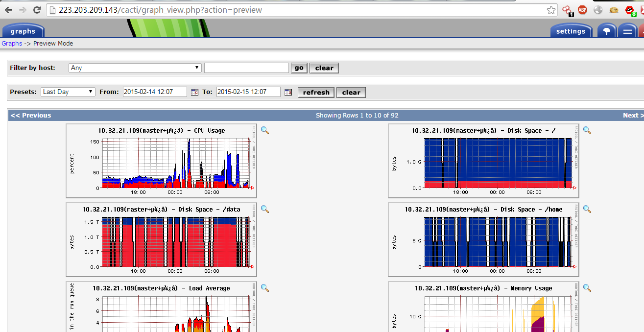The image size is (644, 332).
Task: Open the Memory Usage graph image
Action: click(483, 307)
